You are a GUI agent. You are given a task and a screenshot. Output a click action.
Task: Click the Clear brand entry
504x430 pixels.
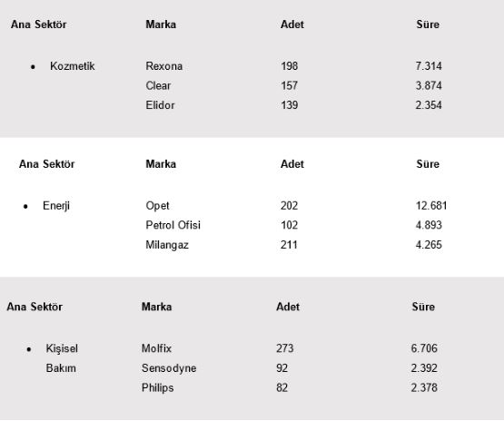tap(158, 86)
